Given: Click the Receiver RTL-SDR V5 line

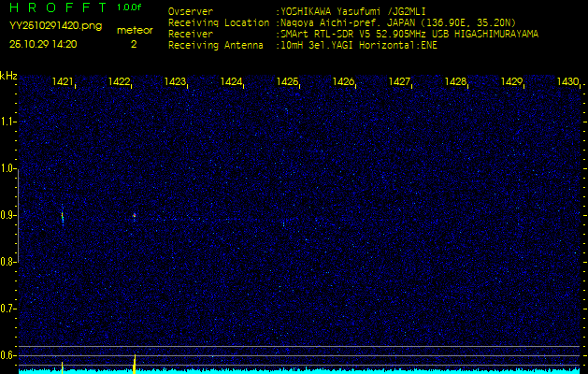Looking at the screenshot, I should 408,33.
